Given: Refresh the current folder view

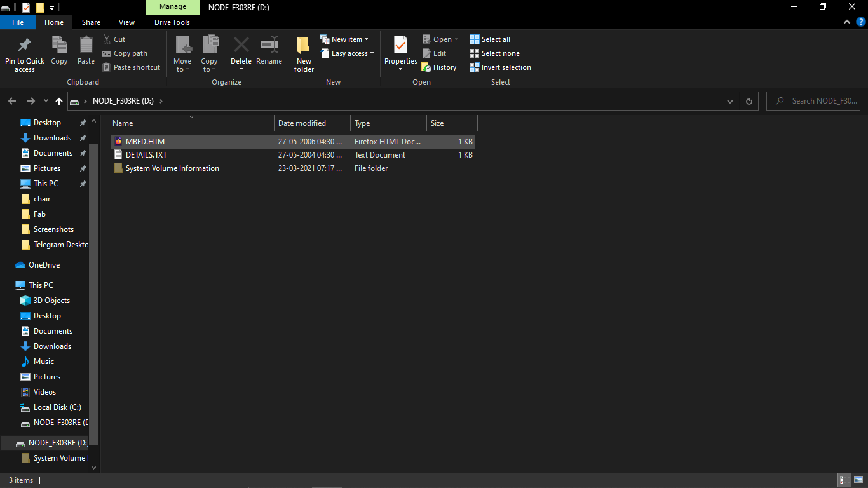Looking at the screenshot, I should pyautogui.click(x=749, y=101).
